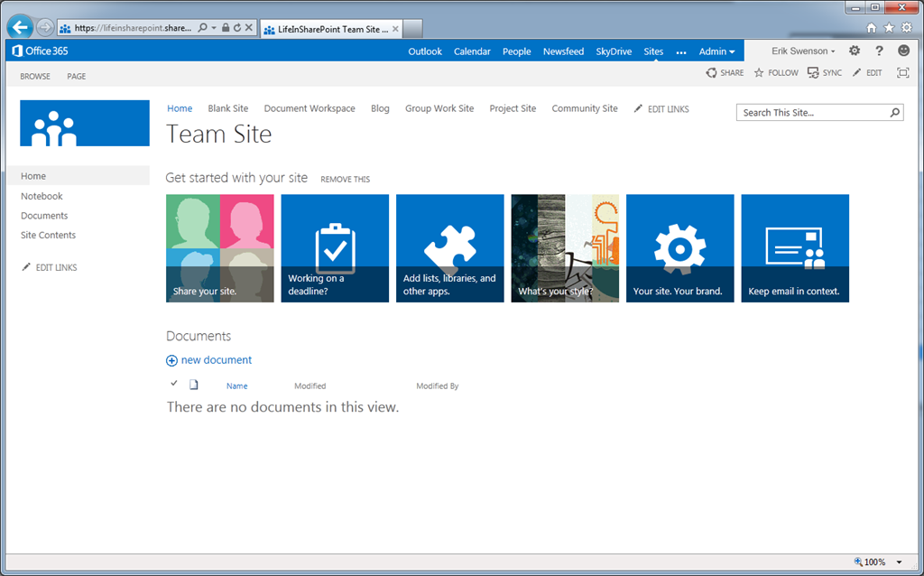Click the REMOVE THIS link
This screenshot has width=924, height=576.
click(345, 179)
